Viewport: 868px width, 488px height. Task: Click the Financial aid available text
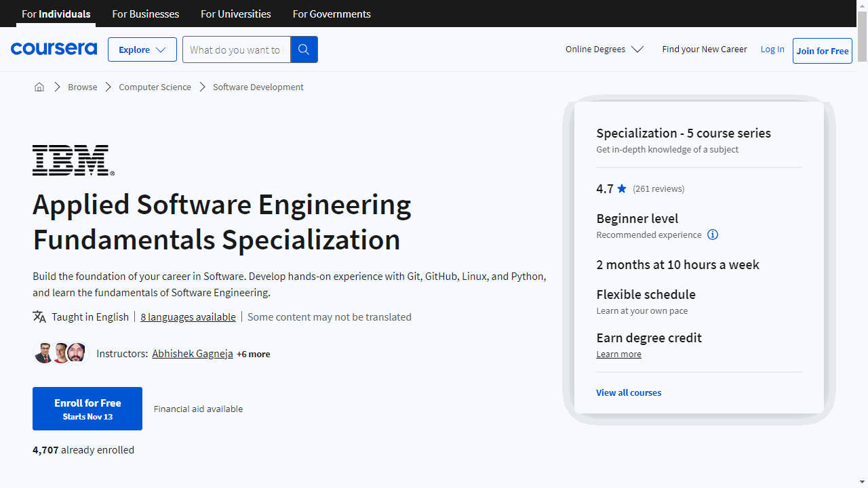click(198, 409)
